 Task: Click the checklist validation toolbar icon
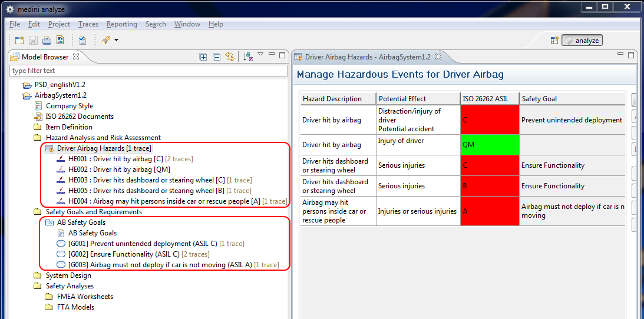(83, 40)
